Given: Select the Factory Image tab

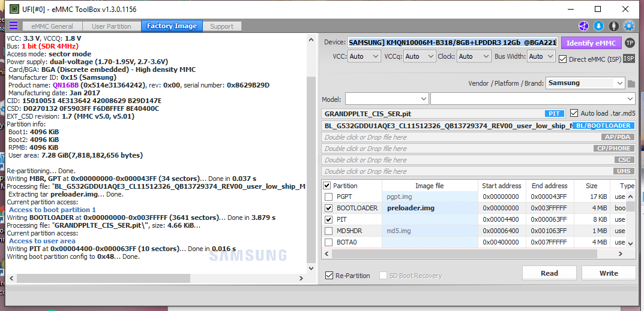Looking at the screenshot, I should [172, 26].
